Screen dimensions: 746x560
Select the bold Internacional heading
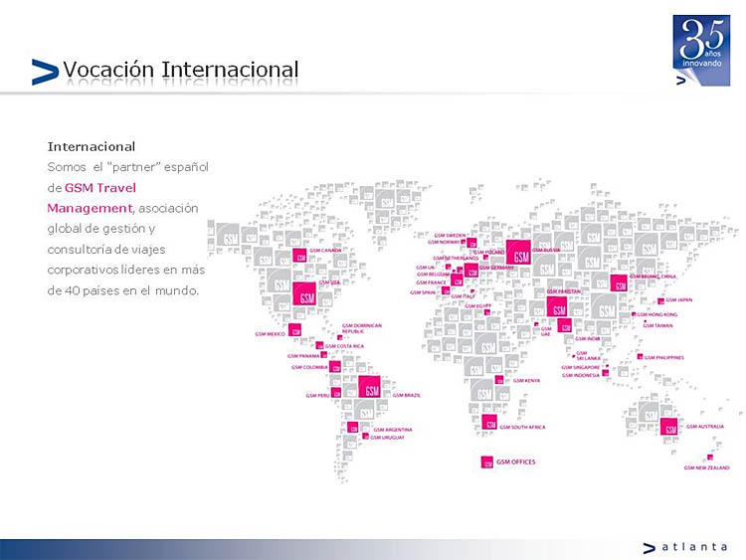[92, 146]
